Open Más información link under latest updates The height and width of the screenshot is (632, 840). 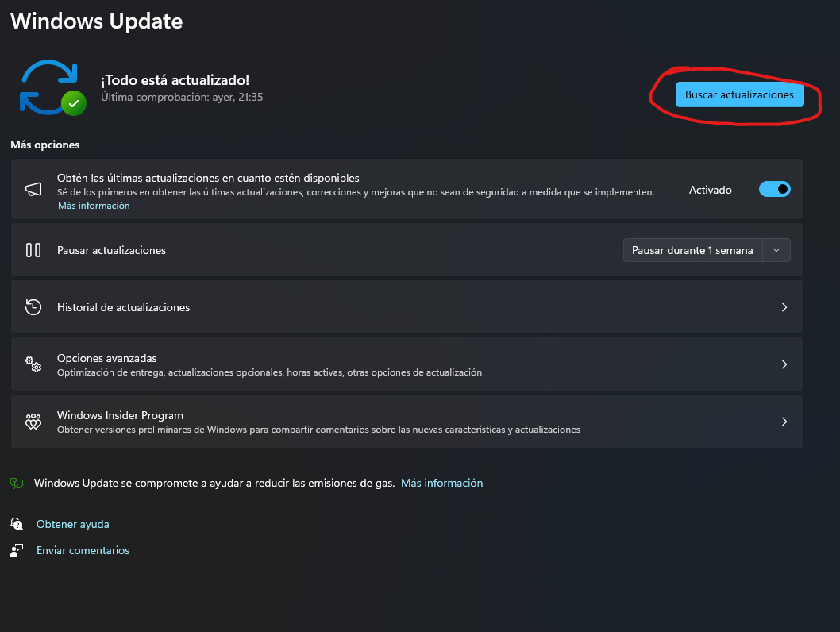(x=94, y=206)
